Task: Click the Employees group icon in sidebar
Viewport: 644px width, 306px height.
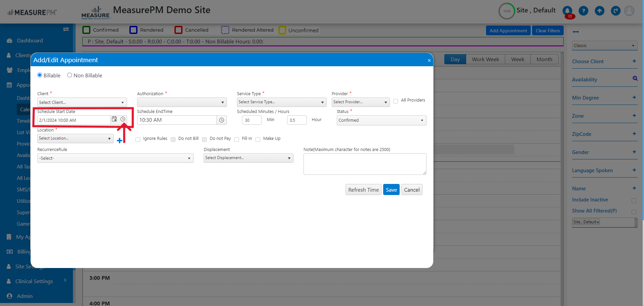Action: 10,70
